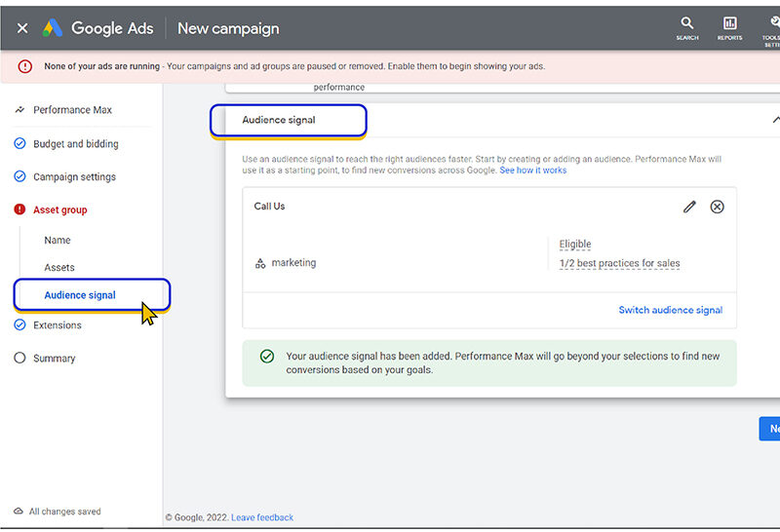Image resolution: width=780 pixels, height=532 pixels.
Task: Click the All changes saved status text
Action: tap(64, 512)
